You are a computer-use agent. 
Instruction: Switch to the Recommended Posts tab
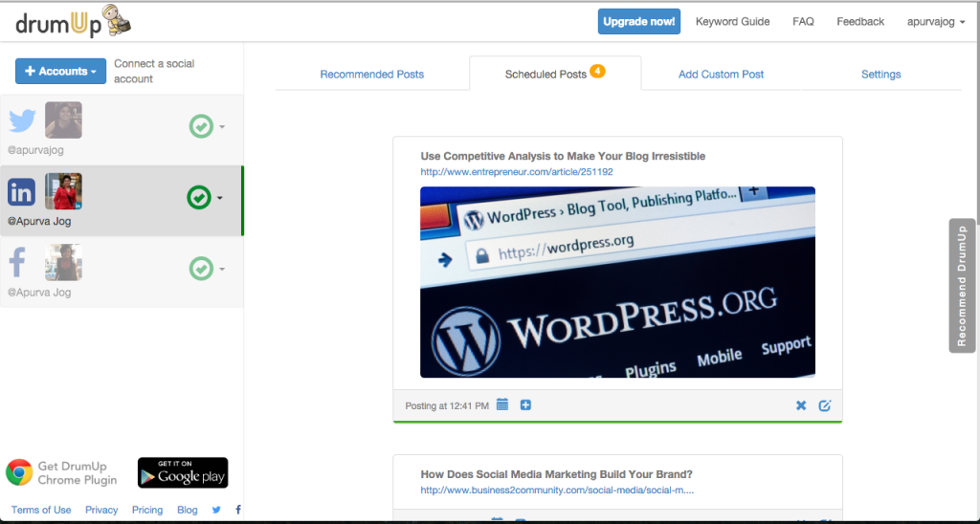372,75
